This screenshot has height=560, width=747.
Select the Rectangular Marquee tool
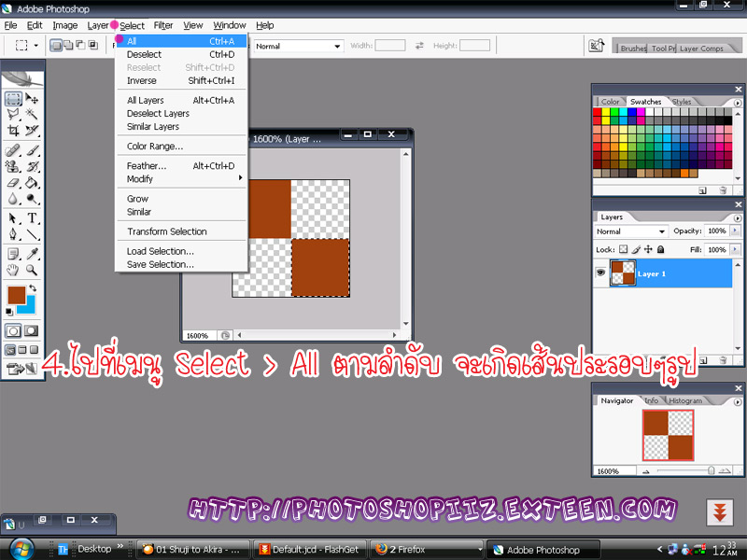(x=13, y=99)
